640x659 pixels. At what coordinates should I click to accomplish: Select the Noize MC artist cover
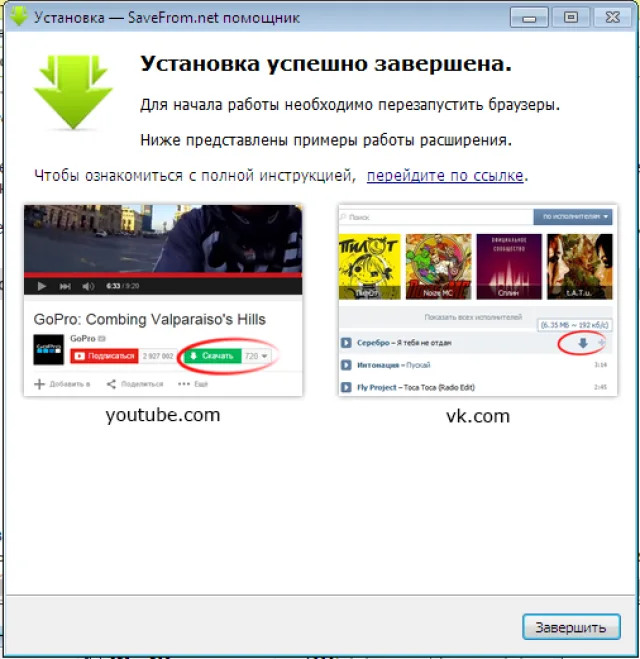point(438,266)
